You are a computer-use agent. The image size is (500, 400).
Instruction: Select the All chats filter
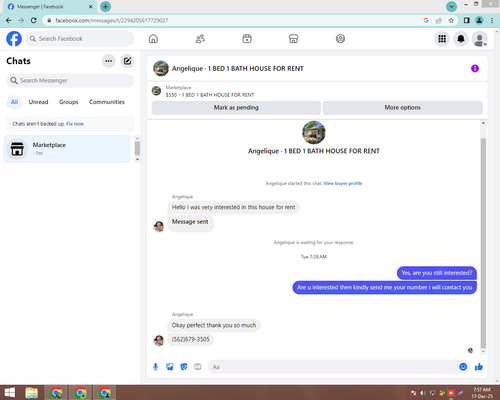click(x=14, y=102)
